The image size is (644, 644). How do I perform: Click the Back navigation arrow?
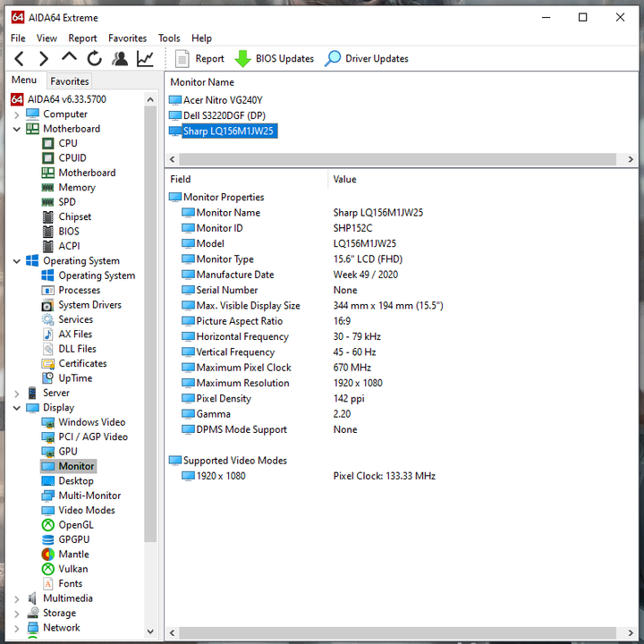click(x=20, y=59)
